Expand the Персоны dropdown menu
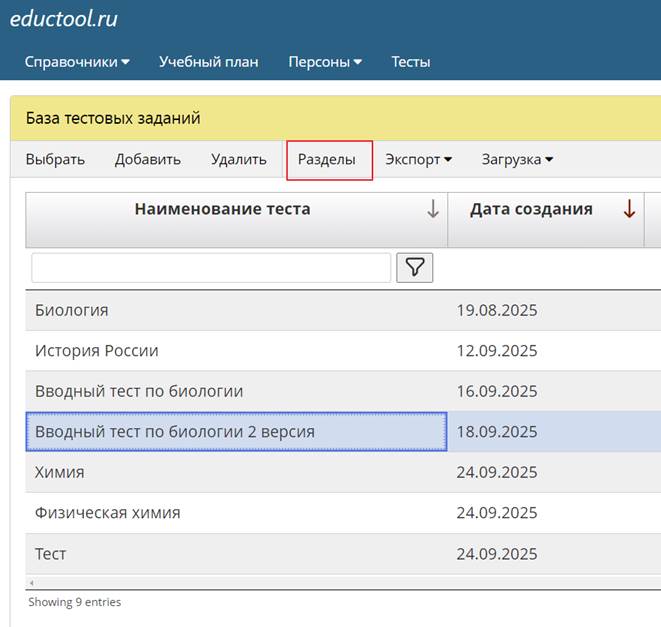The image size is (661, 627). (x=325, y=62)
